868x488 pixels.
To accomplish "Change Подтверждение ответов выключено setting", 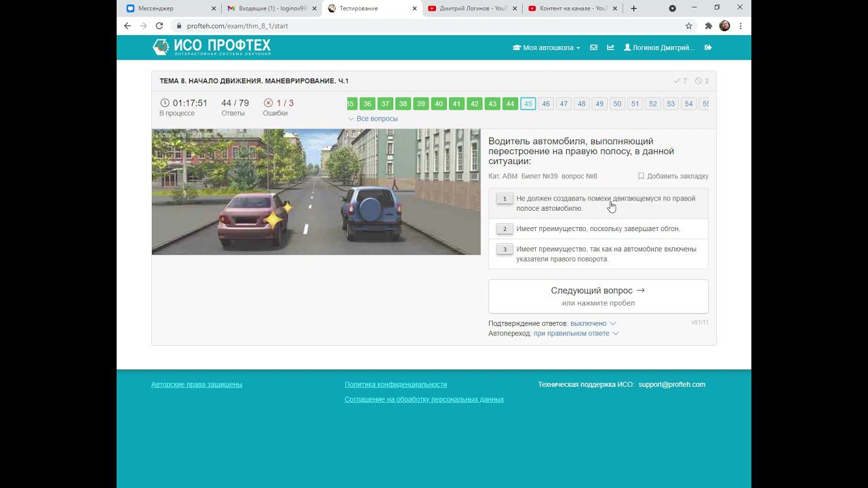I will (x=593, y=323).
